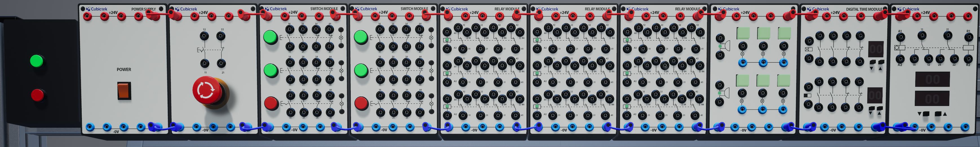Click lower 00 display on Digital Time Module
The width and height of the screenshot is (980, 147).
tap(874, 95)
